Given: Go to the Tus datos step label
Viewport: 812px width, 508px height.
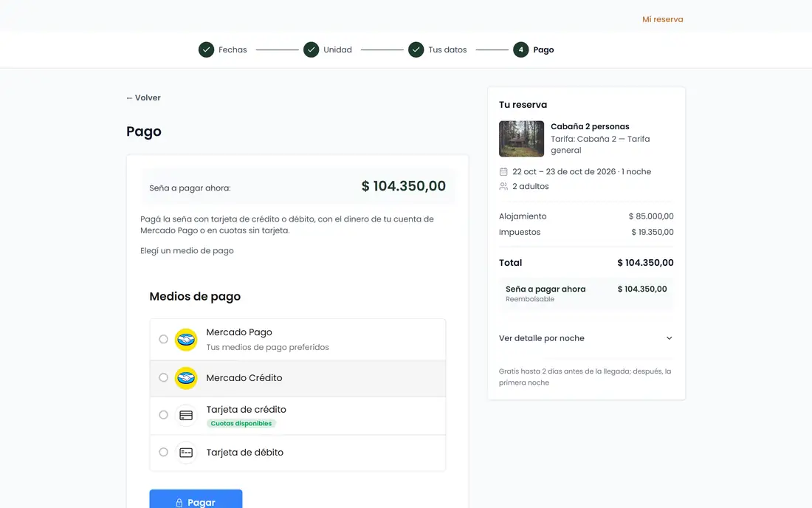Looking at the screenshot, I should 447,49.
